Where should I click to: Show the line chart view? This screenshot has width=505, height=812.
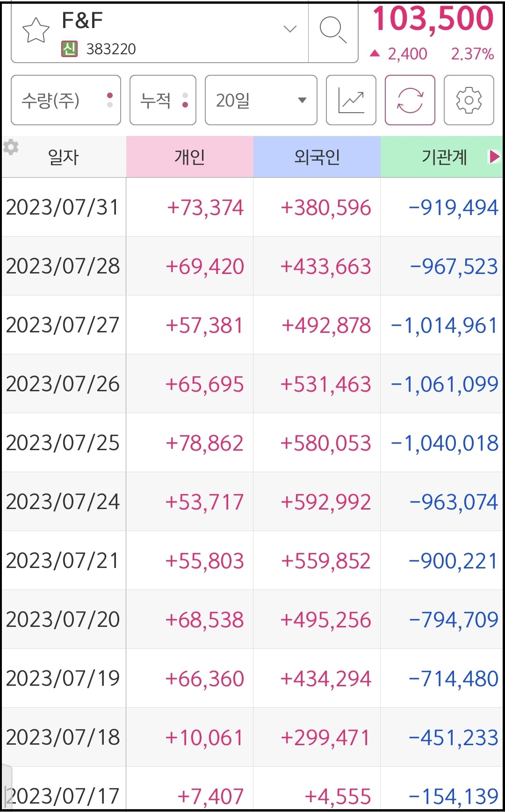(x=351, y=100)
